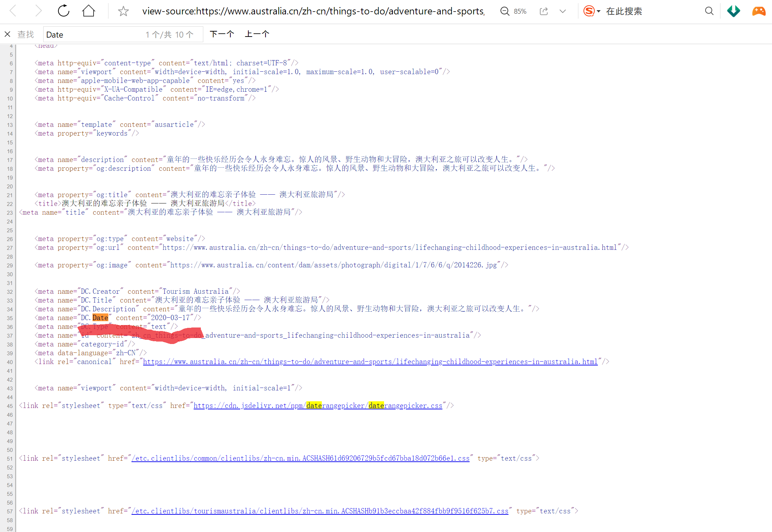Open the common clientlibs zh-cn.min css link
772x532 pixels.
[300, 458]
